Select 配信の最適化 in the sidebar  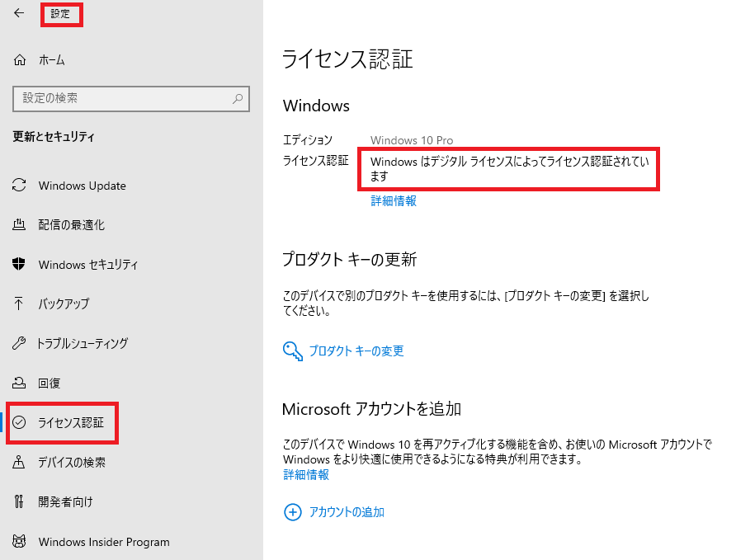[71, 225]
